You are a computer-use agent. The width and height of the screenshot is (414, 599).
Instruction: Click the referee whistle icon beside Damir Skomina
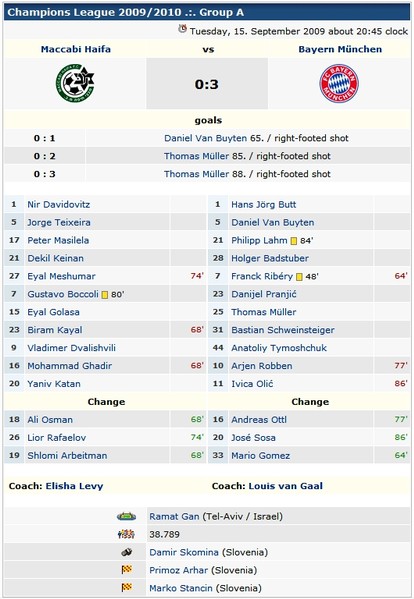point(126,552)
